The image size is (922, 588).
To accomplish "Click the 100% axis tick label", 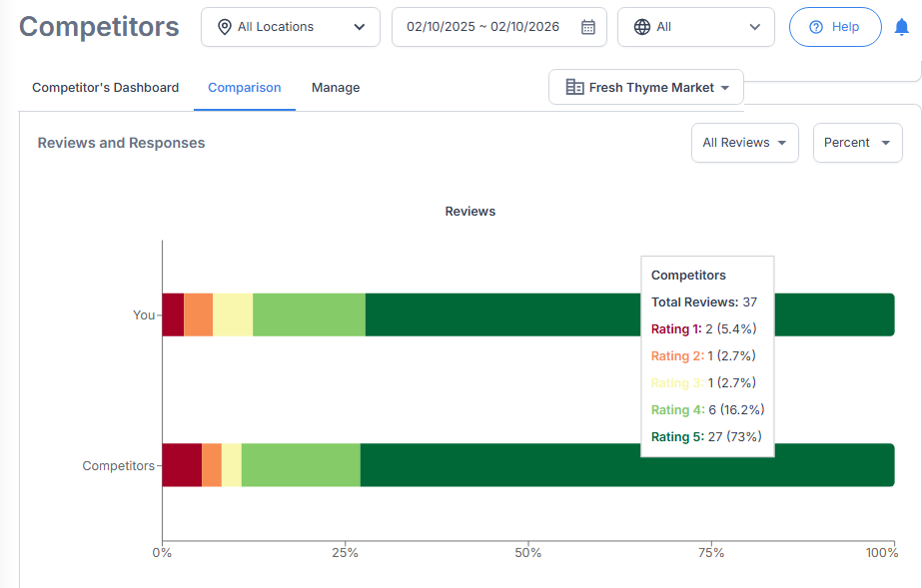I will 882,553.
